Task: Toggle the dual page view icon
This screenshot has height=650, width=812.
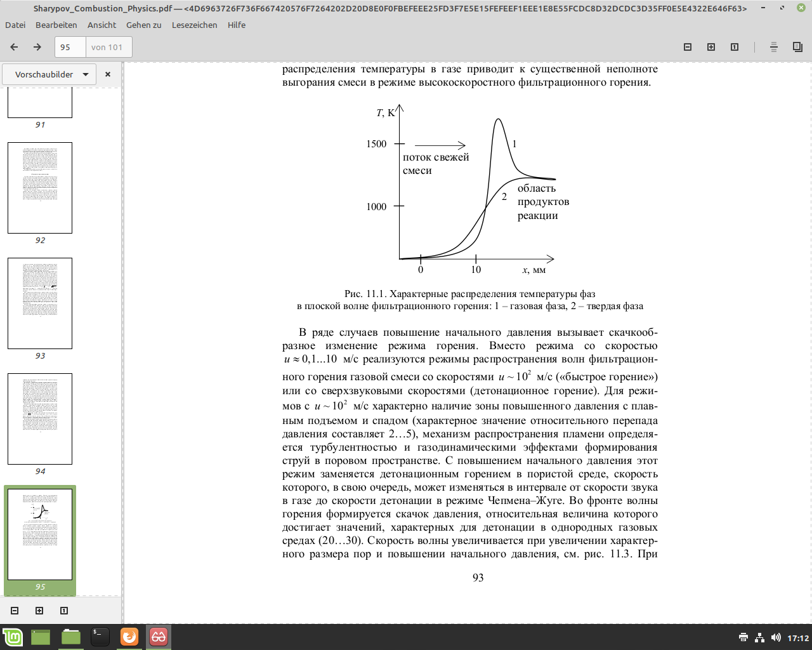Action: (797, 47)
